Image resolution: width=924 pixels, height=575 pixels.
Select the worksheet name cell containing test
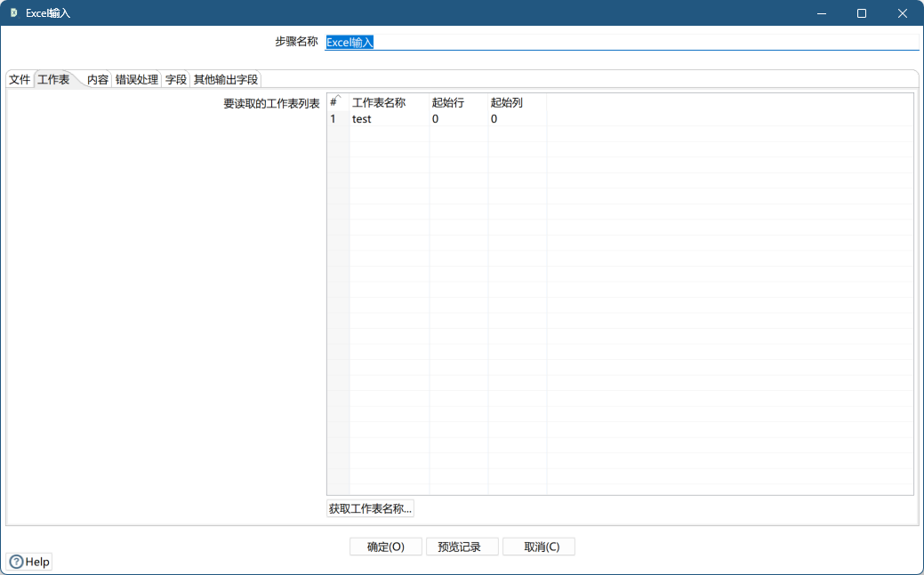tap(382, 118)
